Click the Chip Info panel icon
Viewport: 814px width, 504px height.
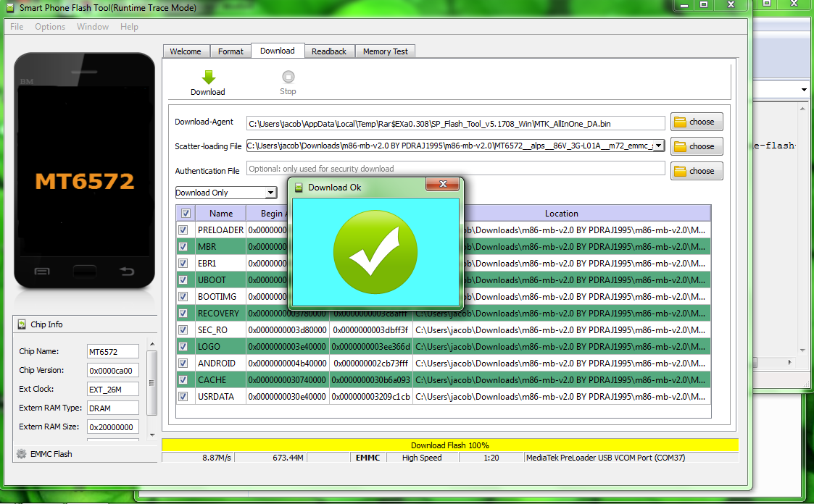(x=22, y=324)
